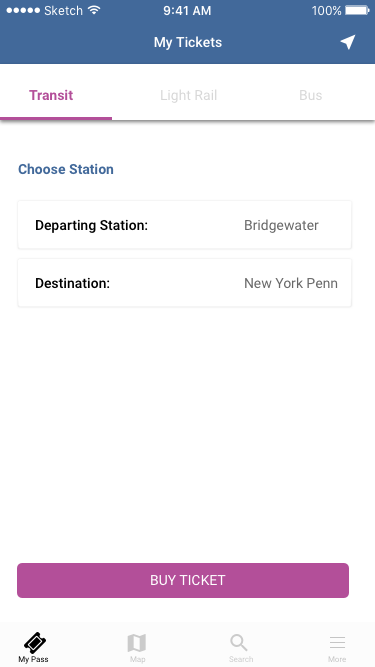Switch to the Transit tab
Viewport: 375px width, 667px height.
[x=51, y=95]
